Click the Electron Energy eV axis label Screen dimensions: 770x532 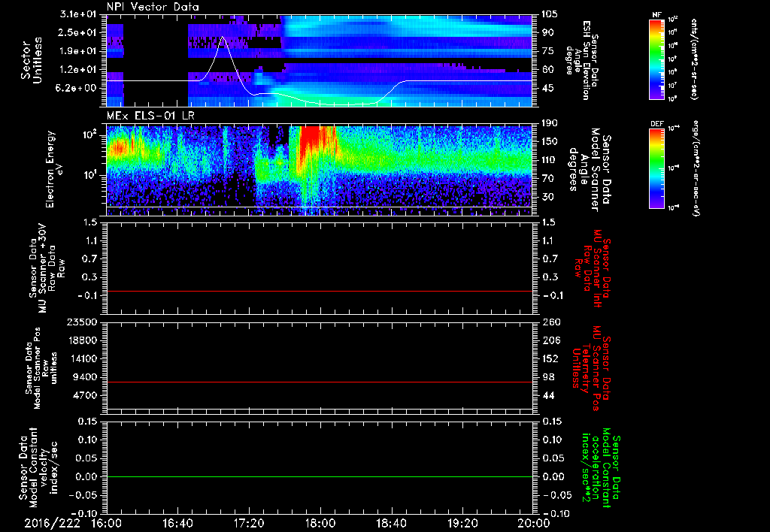tap(55, 169)
